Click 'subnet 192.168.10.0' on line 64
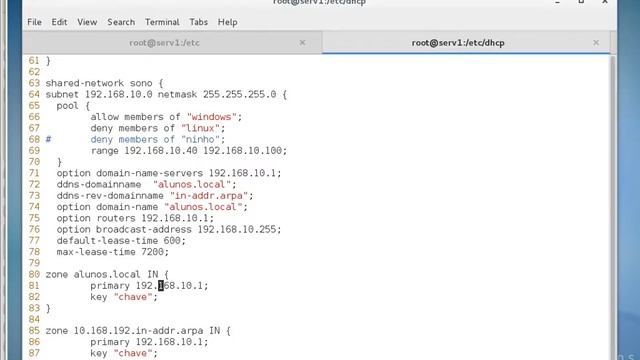The image size is (640, 360). pyautogui.click(x=99, y=95)
